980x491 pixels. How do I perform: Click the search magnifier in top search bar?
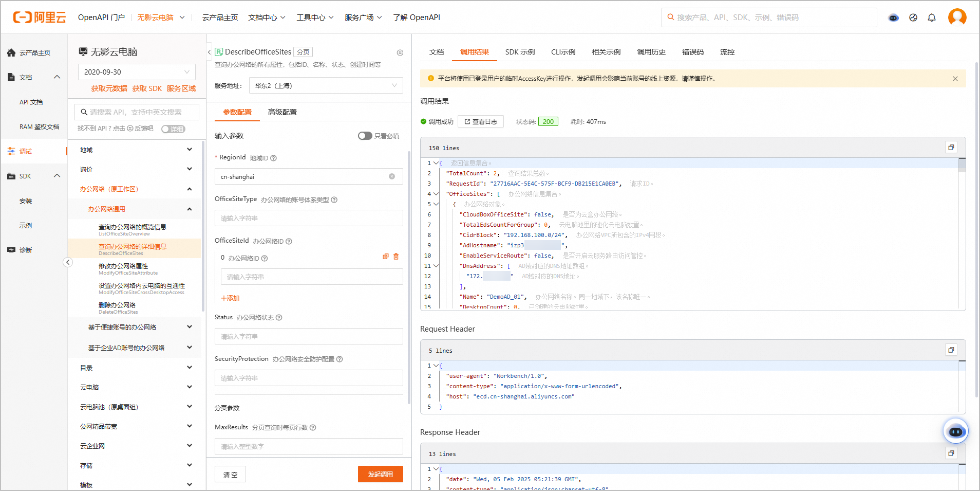[670, 17]
